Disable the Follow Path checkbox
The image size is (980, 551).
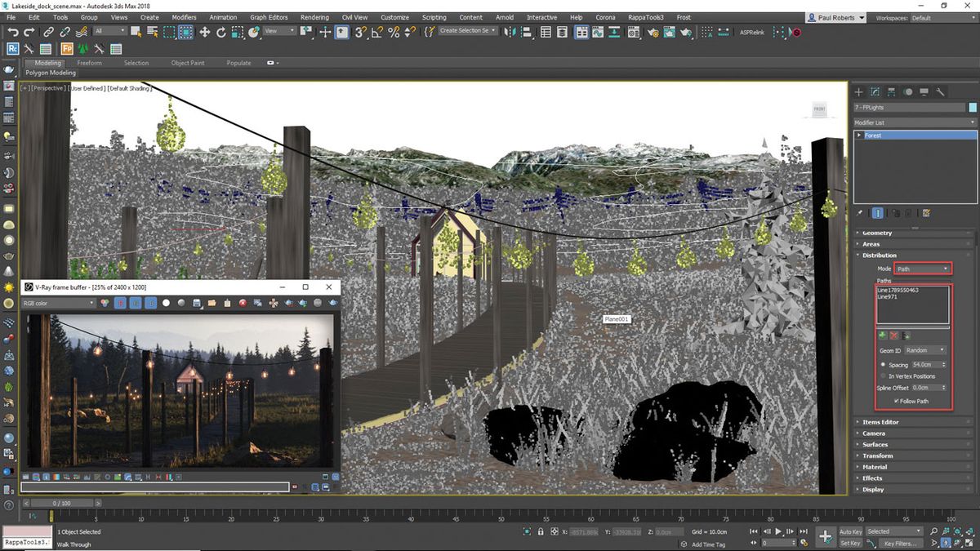897,401
